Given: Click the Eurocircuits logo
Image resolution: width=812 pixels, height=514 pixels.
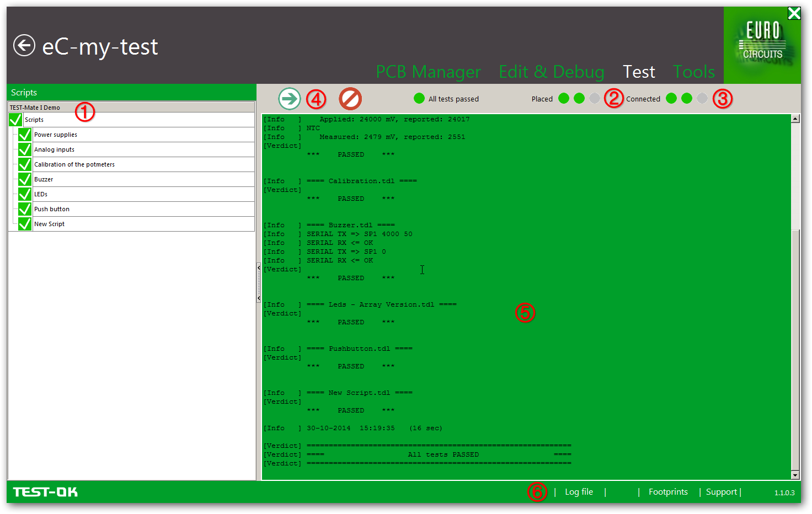Looking at the screenshot, I should [762, 45].
